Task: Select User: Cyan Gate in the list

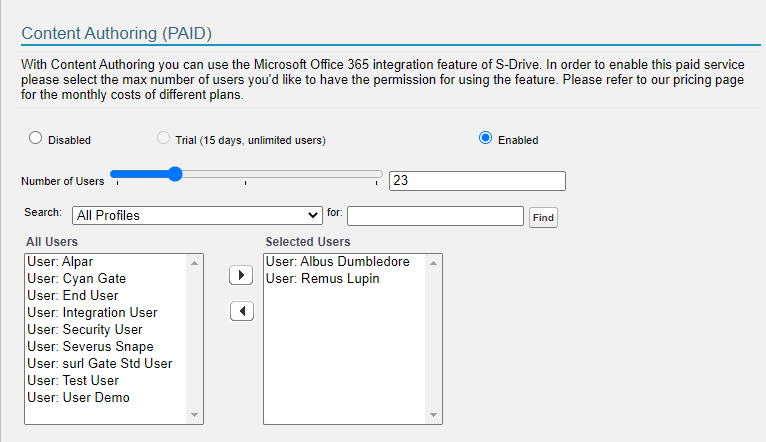Action: [x=76, y=278]
